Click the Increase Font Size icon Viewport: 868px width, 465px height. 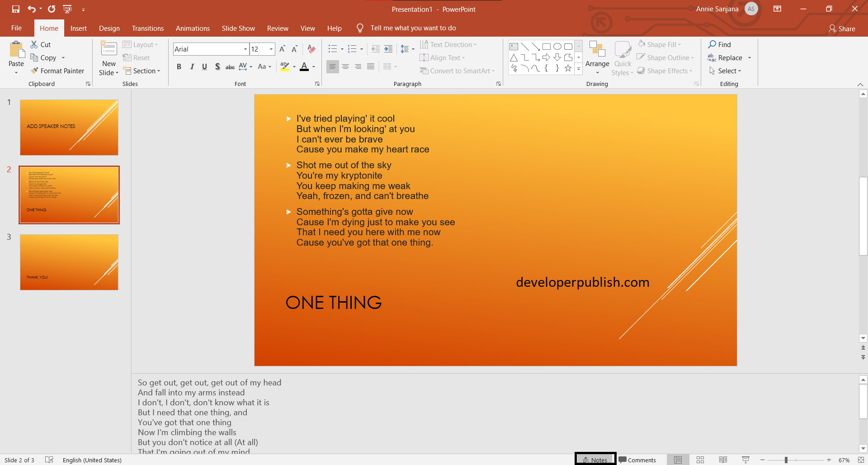point(282,48)
